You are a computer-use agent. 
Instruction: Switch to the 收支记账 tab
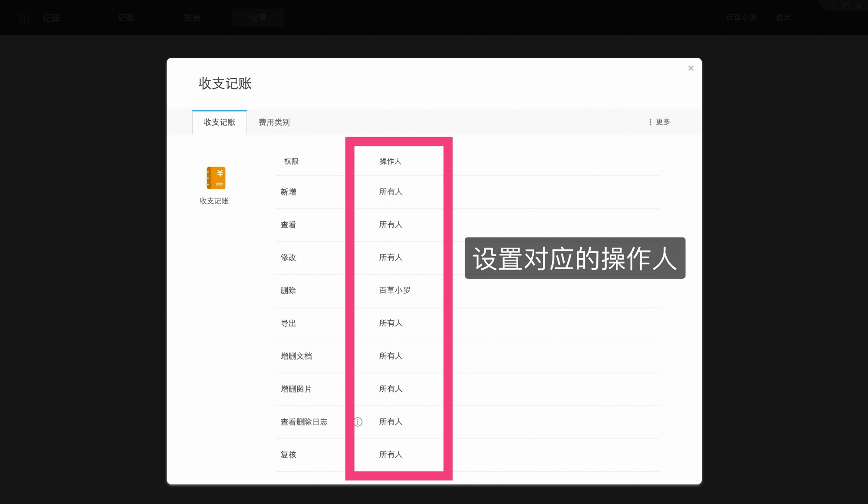click(219, 122)
